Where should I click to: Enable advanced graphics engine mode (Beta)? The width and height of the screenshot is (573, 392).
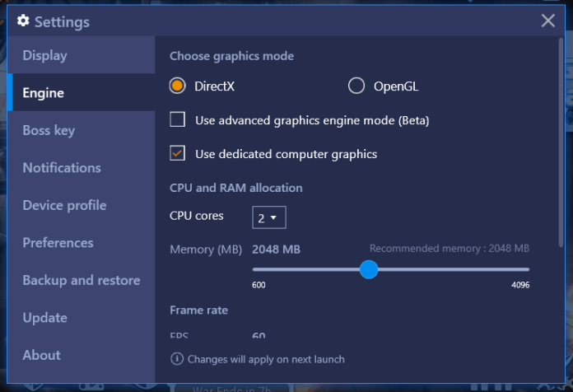click(x=177, y=120)
